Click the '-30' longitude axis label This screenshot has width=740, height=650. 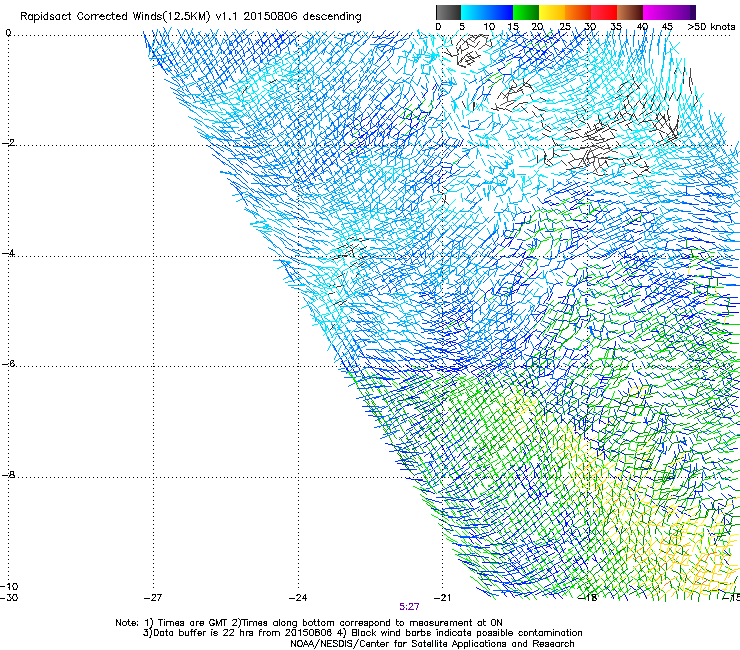tap(9, 597)
